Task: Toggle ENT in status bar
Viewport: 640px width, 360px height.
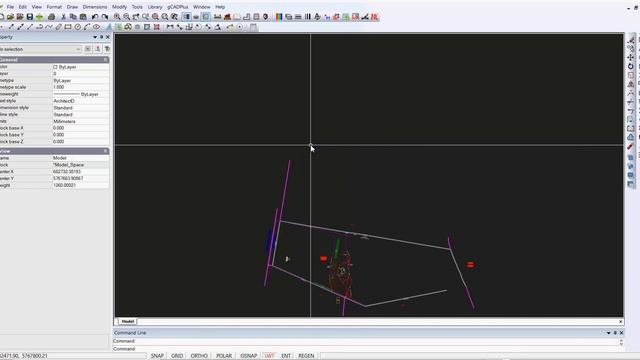Action: 286,356
